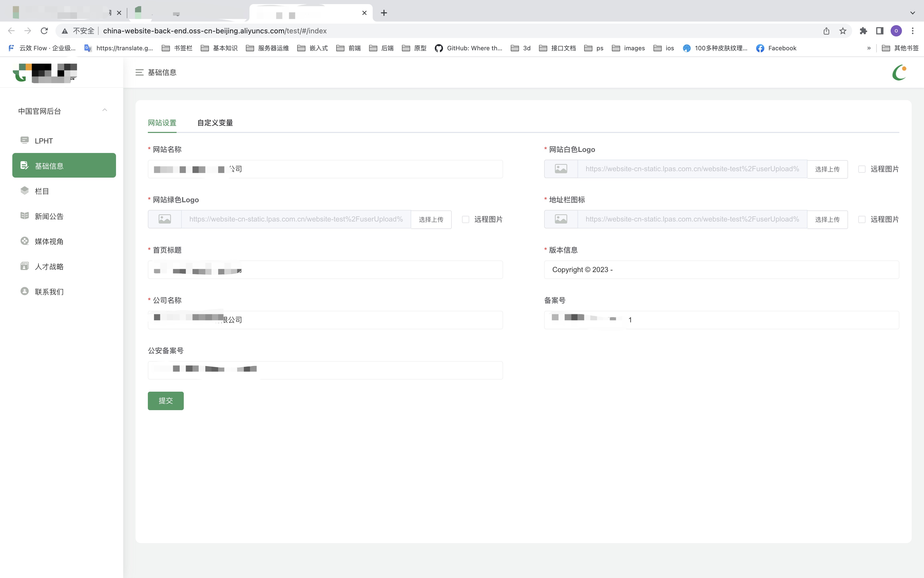This screenshot has height=578, width=924.
Task: Click the 公司名称 input field
Action: click(325, 320)
